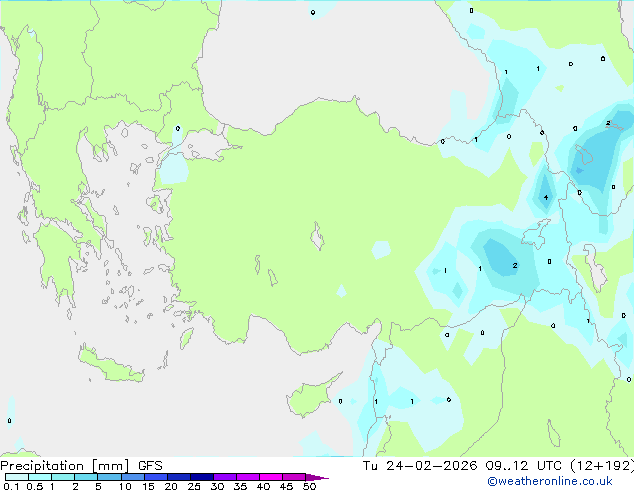This screenshot has height=490, width=634.
Task: Select the 5–10 mm legend color swatch
Action: click(x=109, y=477)
